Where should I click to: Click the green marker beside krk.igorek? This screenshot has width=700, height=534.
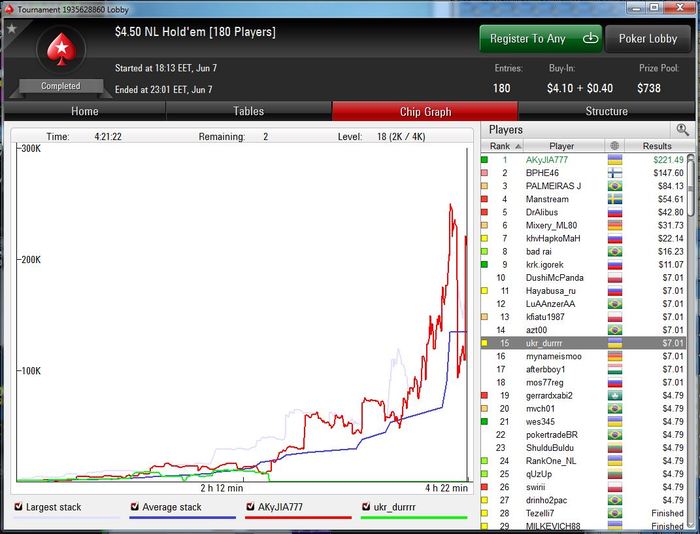(484, 264)
